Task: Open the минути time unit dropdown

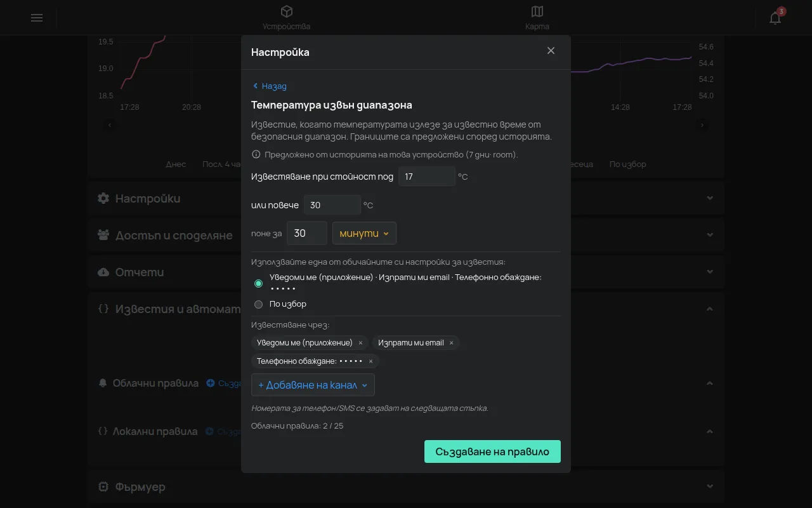Action: pos(364,233)
